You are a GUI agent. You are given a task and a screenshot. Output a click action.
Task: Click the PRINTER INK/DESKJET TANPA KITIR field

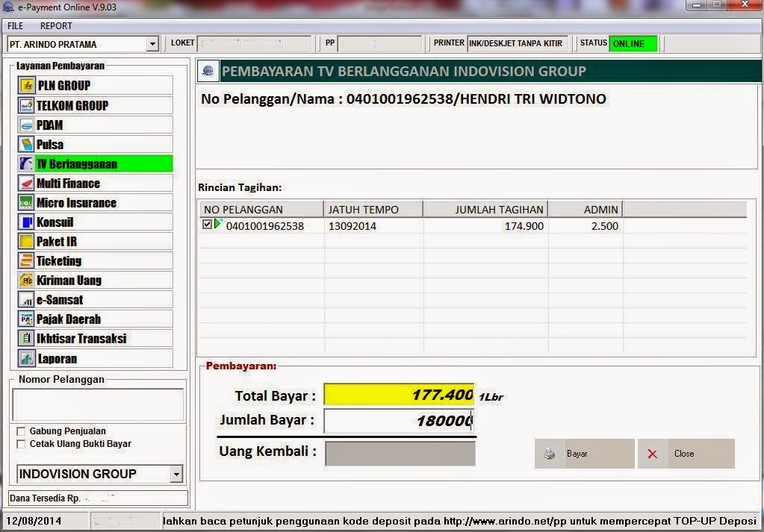click(x=517, y=43)
